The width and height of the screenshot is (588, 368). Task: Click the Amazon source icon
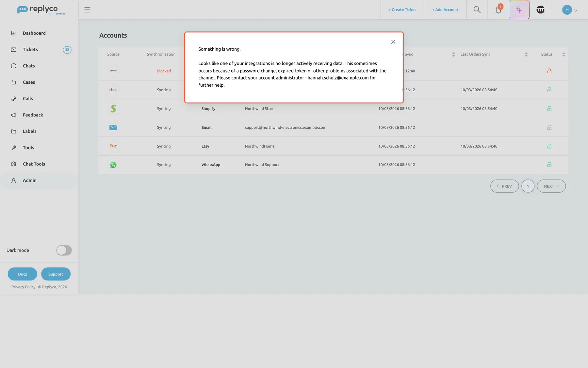click(x=113, y=71)
